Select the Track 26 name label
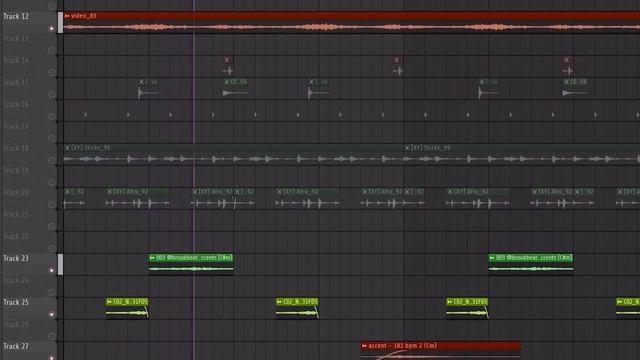 (16, 324)
